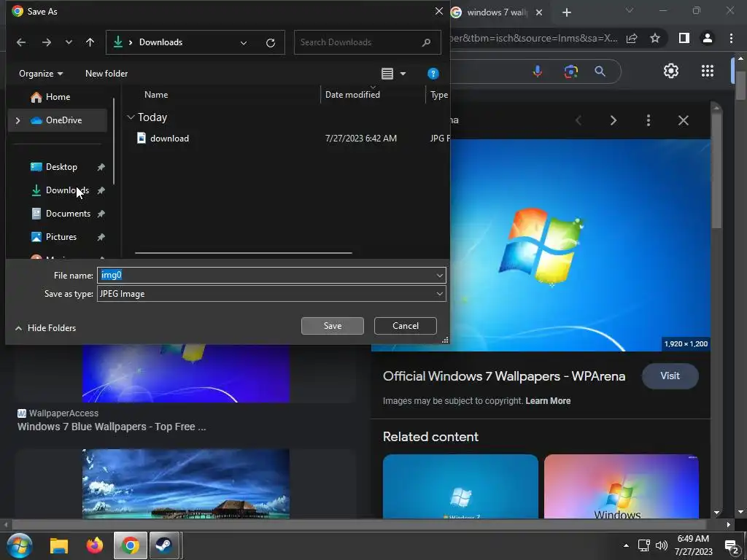
Task: Open view options dropdown arrow
Action: pos(403,74)
